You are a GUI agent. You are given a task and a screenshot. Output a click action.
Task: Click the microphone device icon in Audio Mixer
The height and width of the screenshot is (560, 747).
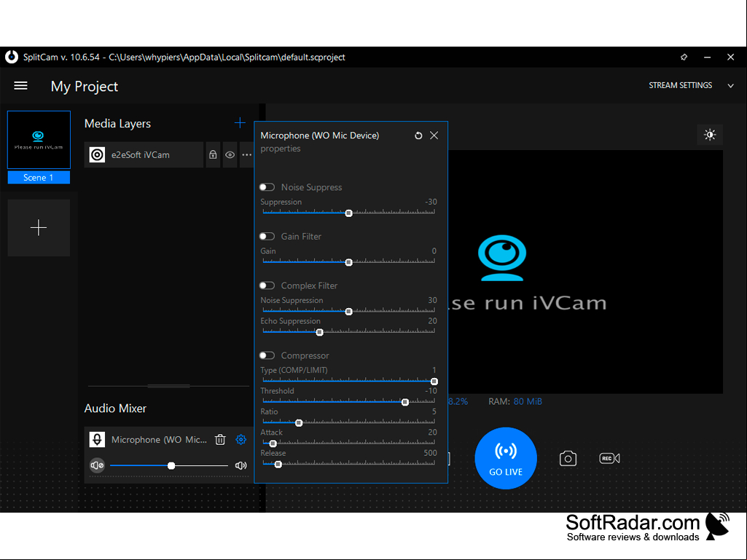coord(97,440)
